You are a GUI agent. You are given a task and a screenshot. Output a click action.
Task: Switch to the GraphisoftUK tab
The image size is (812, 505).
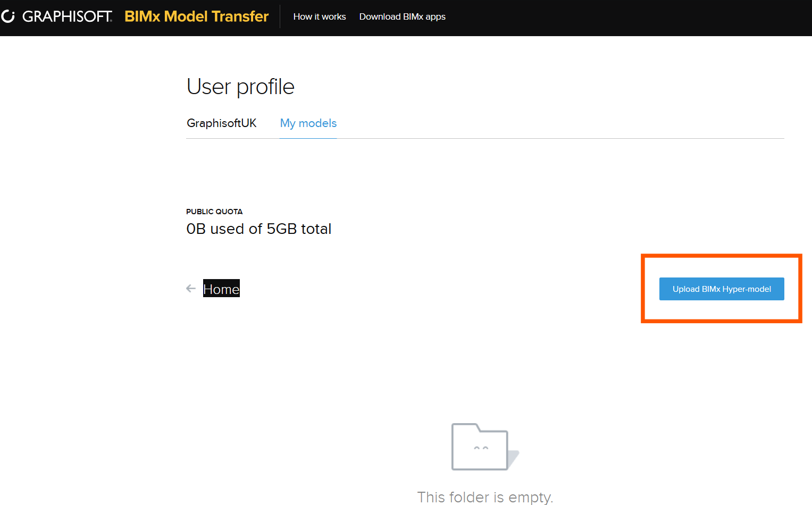[x=222, y=123]
